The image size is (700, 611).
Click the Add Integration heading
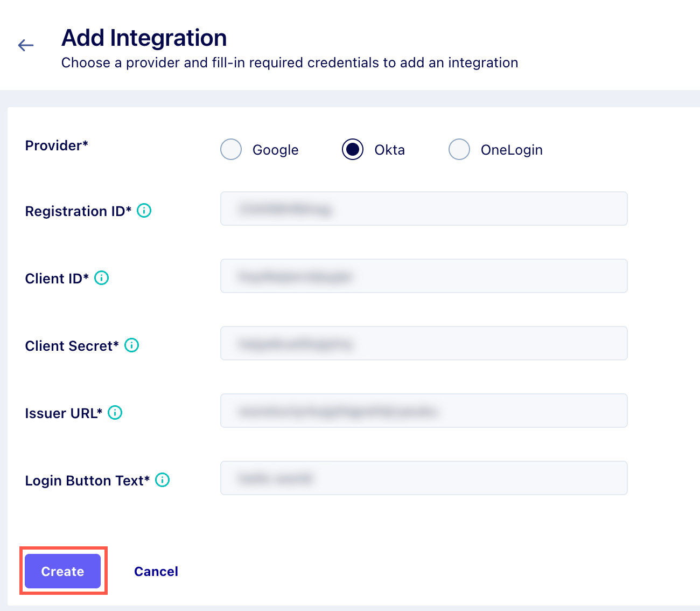tap(144, 38)
